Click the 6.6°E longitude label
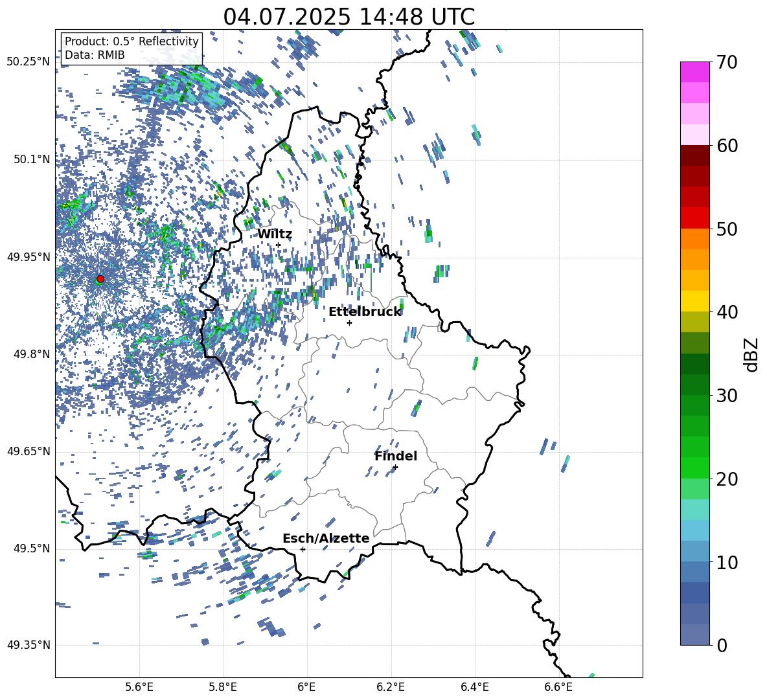Image resolution: width=767 pixels, height=700 pixels. tap(558, 687)
